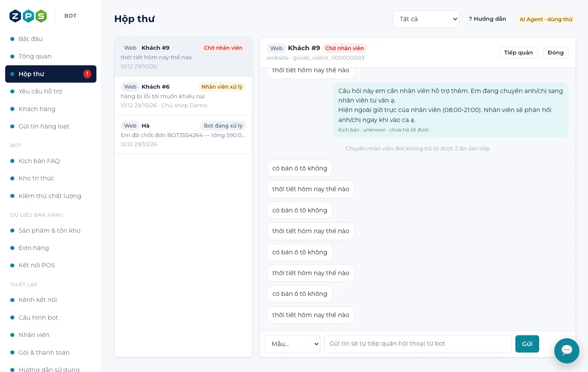
Task: Open the floating chat widget bubble
Action: pos(567,350)
